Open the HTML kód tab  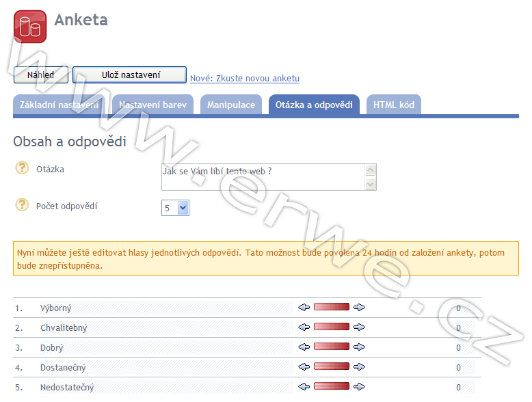[394, 105]
